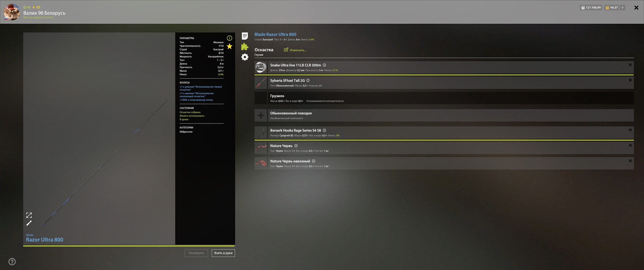Click the Разобрать button
Viewport: 644px width, 270px height.
[x=196, y=253]
